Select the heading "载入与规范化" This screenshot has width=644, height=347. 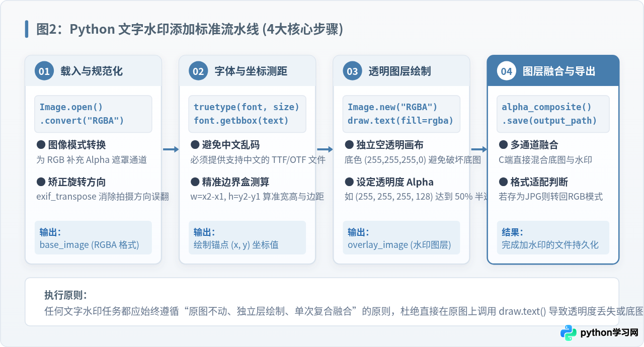click(x=91, y=71)
